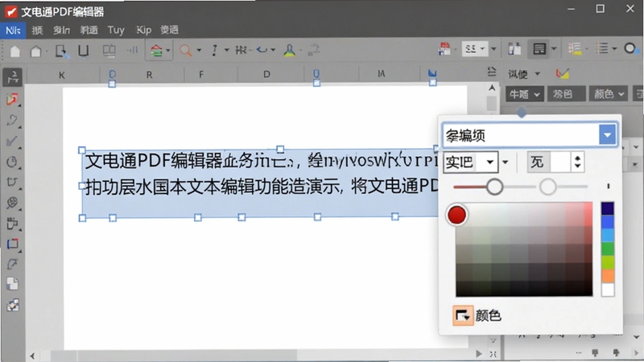Open the 讽使 dropdown

[x=524, y=74]
